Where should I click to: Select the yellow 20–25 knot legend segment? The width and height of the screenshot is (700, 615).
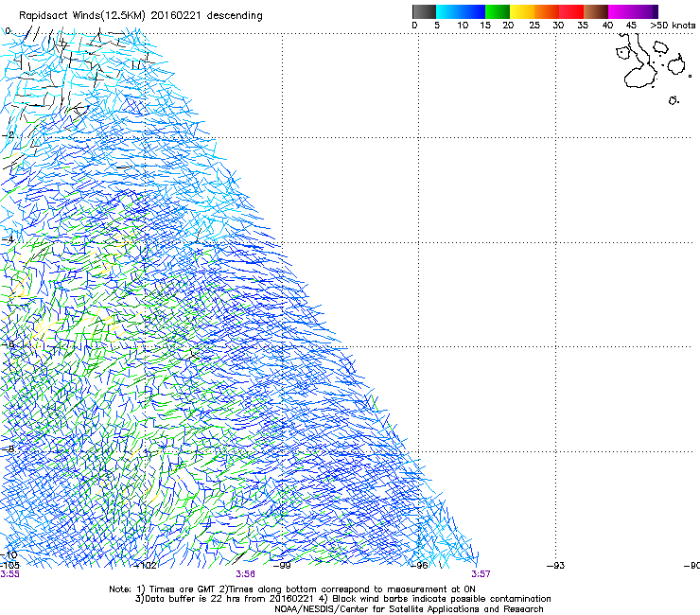(521, 11)
